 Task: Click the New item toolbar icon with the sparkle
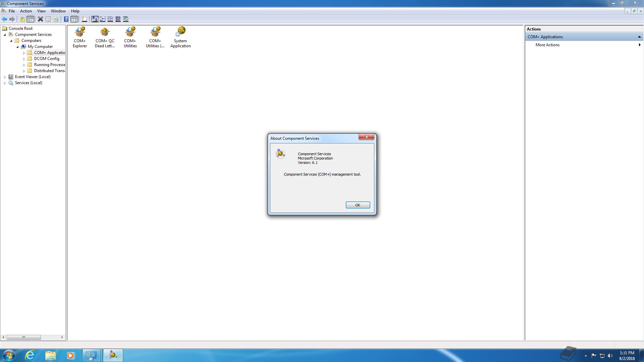[84, 19]
